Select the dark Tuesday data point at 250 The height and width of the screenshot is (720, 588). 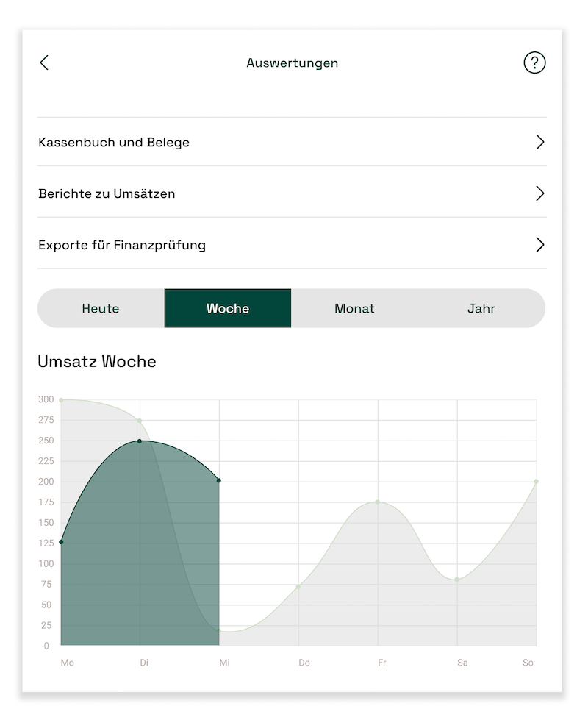pos(140,441)
